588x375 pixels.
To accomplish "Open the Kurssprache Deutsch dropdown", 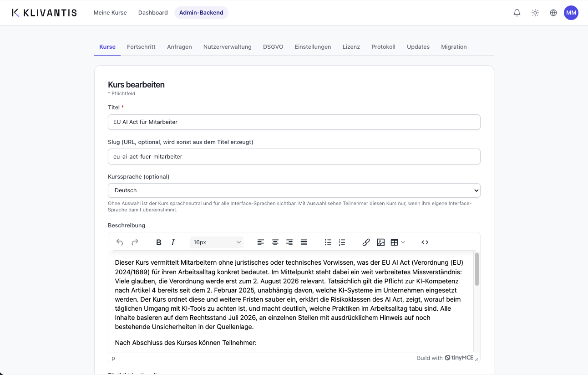I will [294, 190].
